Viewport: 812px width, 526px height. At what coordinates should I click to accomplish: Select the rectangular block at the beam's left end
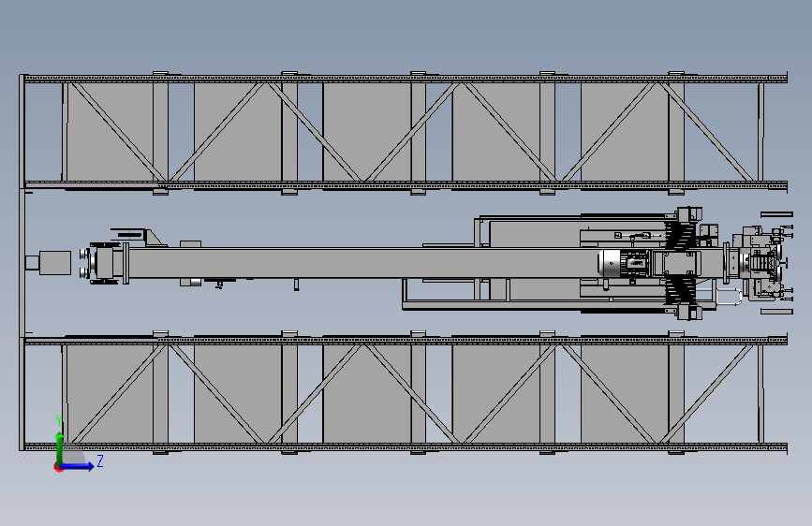coord(55,263)
